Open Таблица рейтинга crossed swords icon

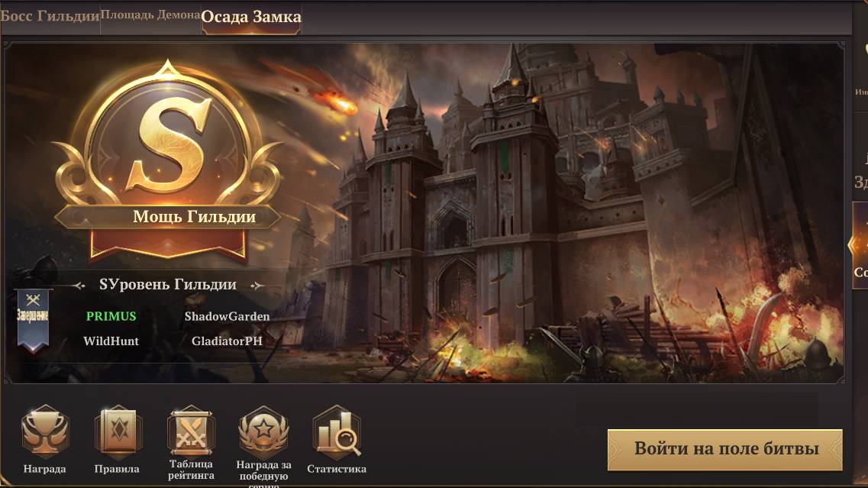pyautogui.click(x=190, y=431)
